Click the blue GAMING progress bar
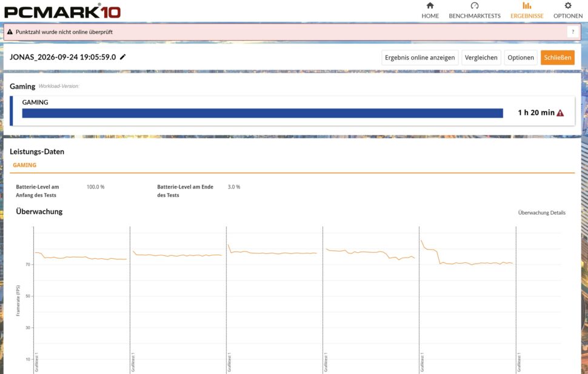The height and width of the screenshot is (374, 588). pyautogui.click(x=262, y=113)
